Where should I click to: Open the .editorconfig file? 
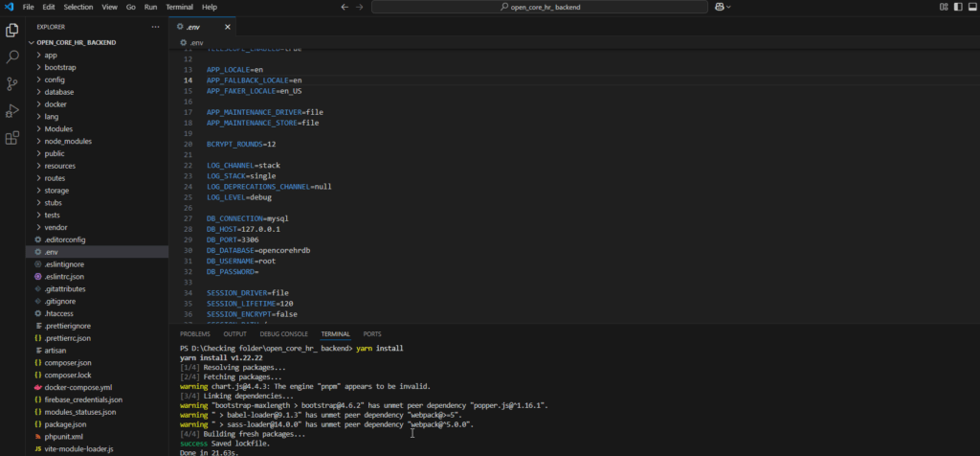pos(97,239)
